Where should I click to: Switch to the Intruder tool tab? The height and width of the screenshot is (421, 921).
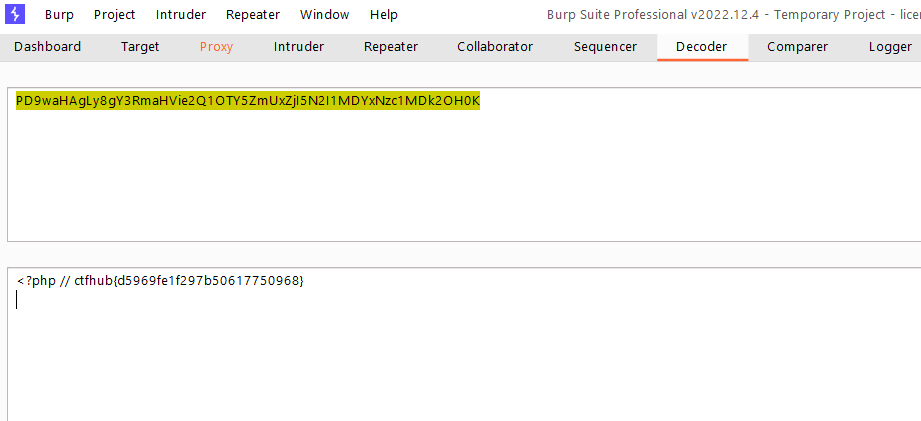pyautogui.click(x=299, y=47)
